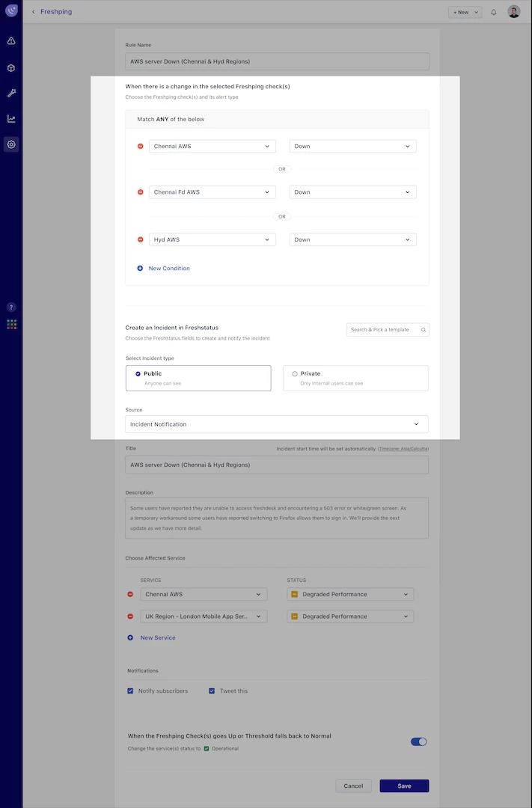Open Down alert dropdown for Chennai AWS

(353, 147)
